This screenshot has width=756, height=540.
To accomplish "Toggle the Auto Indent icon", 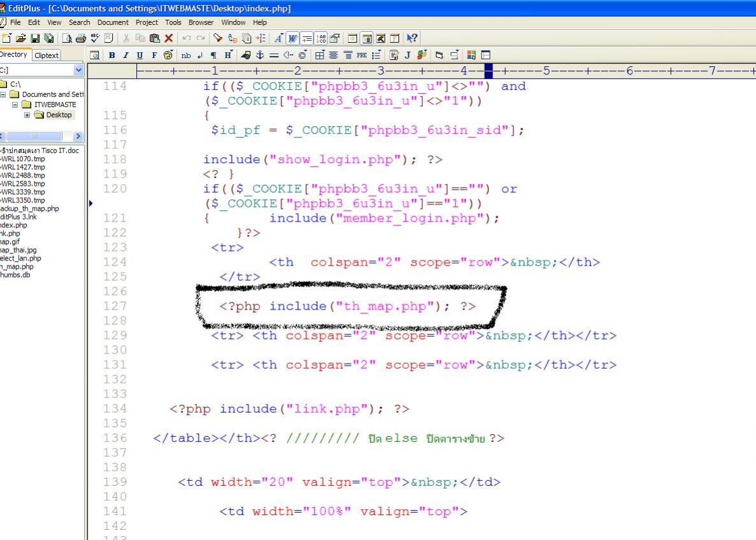I will point(306,38).
